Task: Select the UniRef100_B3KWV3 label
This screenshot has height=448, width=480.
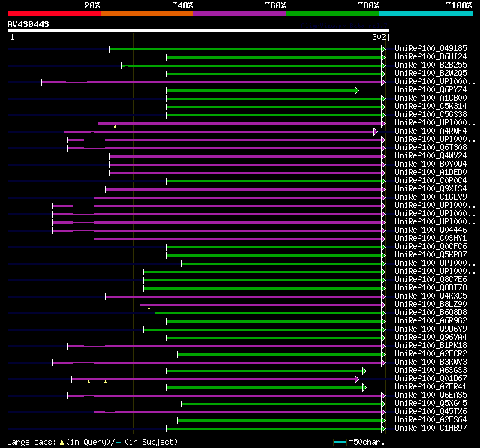Action: point(430,362)
